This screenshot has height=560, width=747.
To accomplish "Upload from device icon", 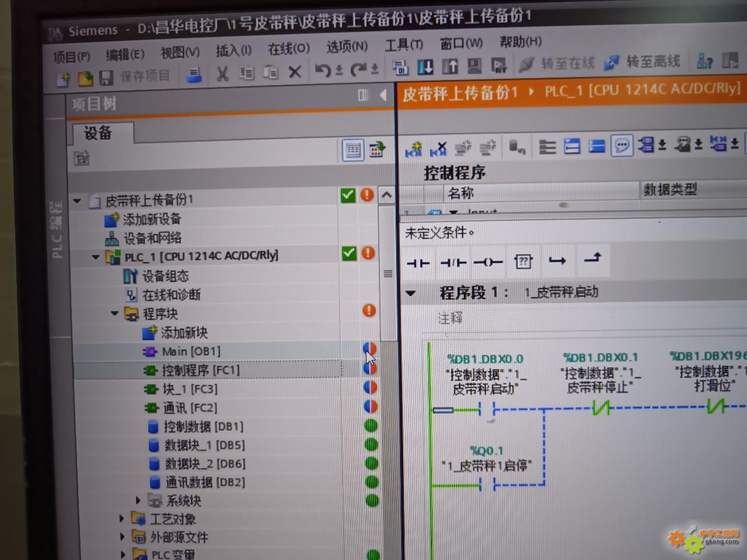I will (x=450, y=66).
